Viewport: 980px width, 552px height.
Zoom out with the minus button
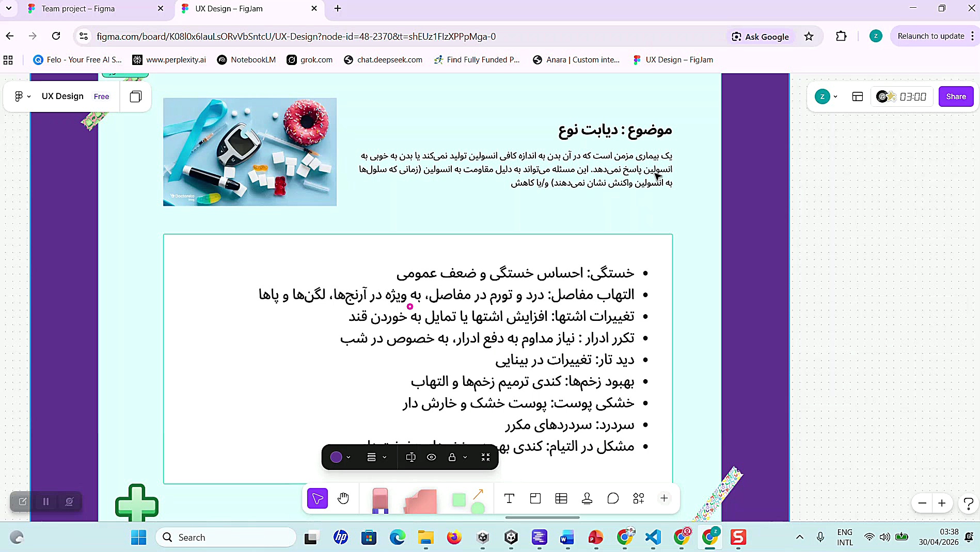point(922,503)
